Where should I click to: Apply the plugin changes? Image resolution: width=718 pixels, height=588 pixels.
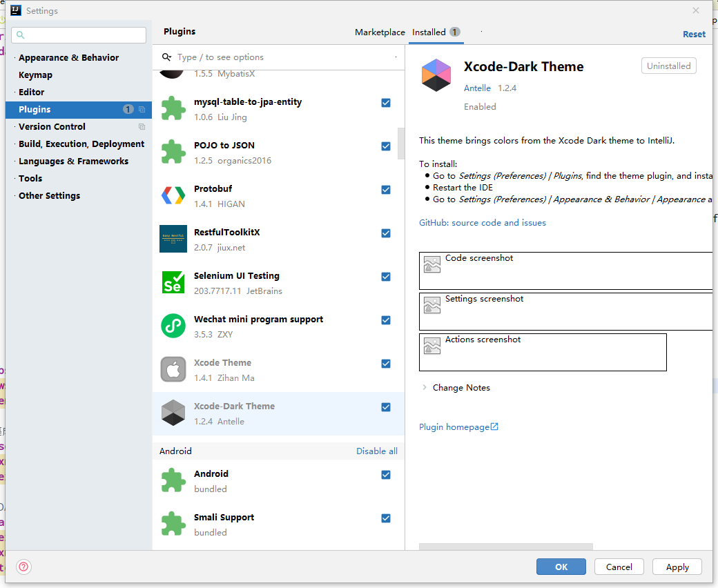677,567
